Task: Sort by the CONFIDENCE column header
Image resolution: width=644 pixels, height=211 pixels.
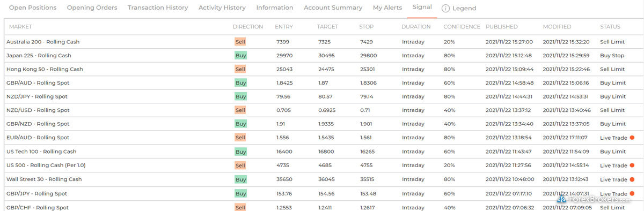Action: [462, 27]
